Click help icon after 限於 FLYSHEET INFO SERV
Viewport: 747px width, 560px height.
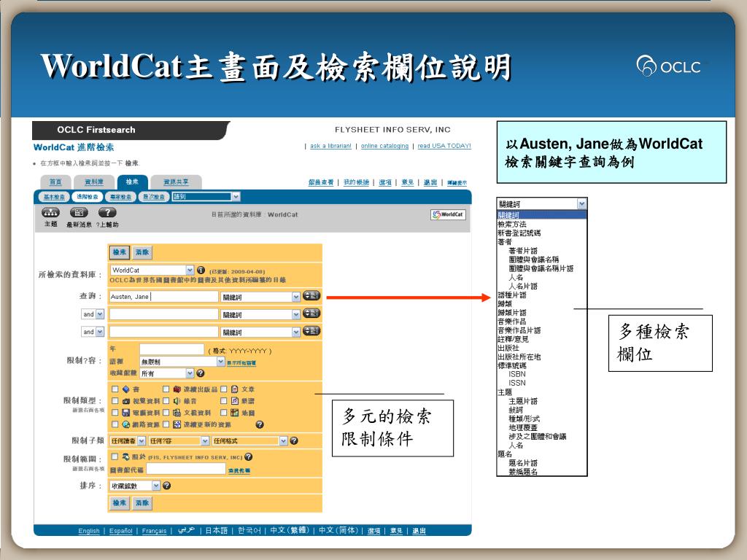249,456
